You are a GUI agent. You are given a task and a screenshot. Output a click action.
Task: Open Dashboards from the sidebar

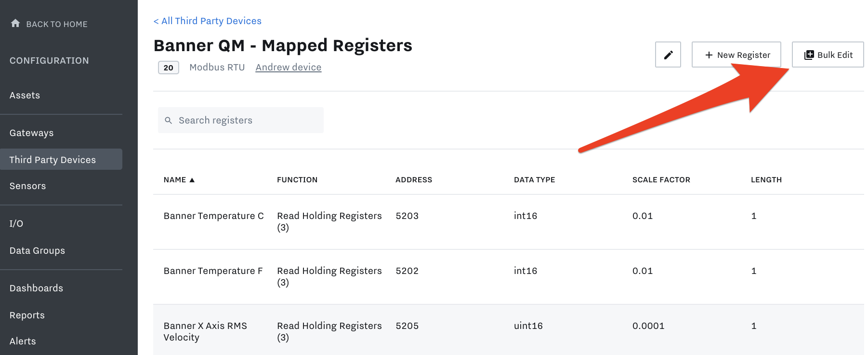pyautogui.click(x=36, y=288)
